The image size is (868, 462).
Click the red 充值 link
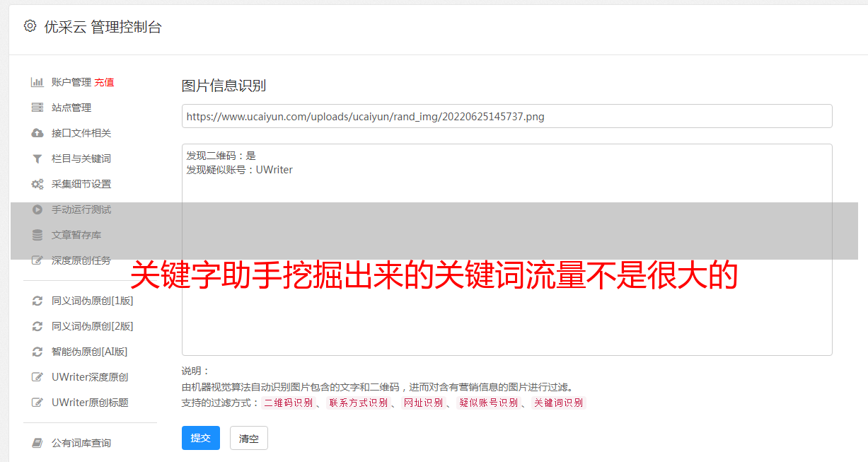[104, 82]
